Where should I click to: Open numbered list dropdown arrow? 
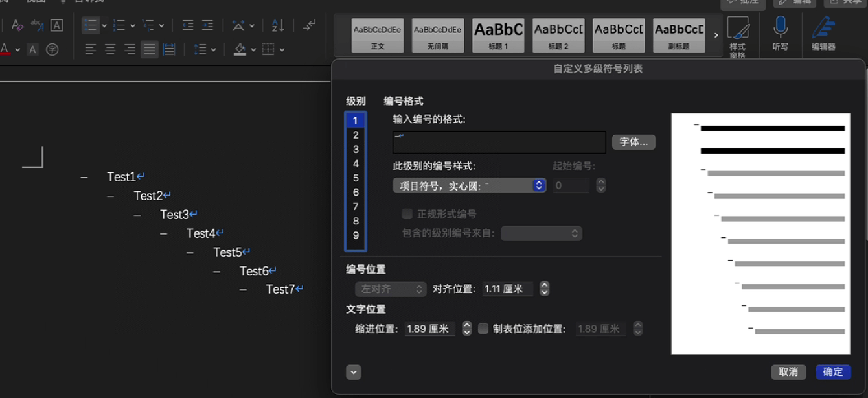[132, 26]
